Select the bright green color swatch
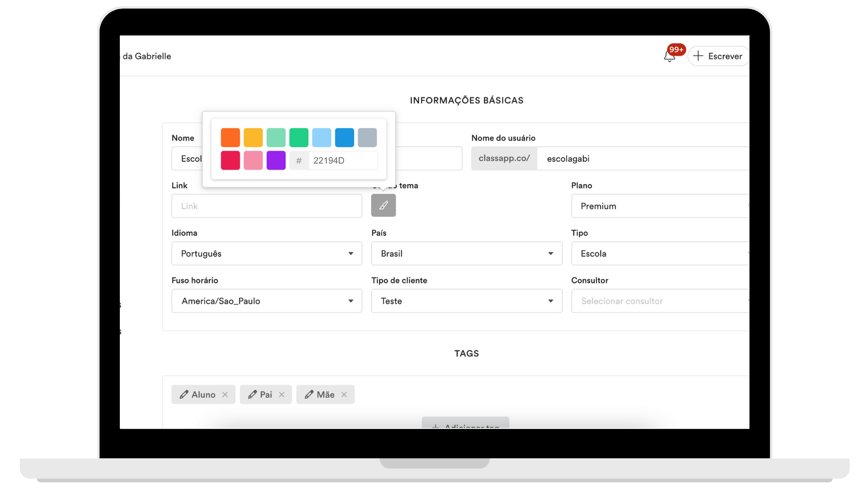Viewport: 868px width, 488px height. pyautogui.click(x=299, y=137)
